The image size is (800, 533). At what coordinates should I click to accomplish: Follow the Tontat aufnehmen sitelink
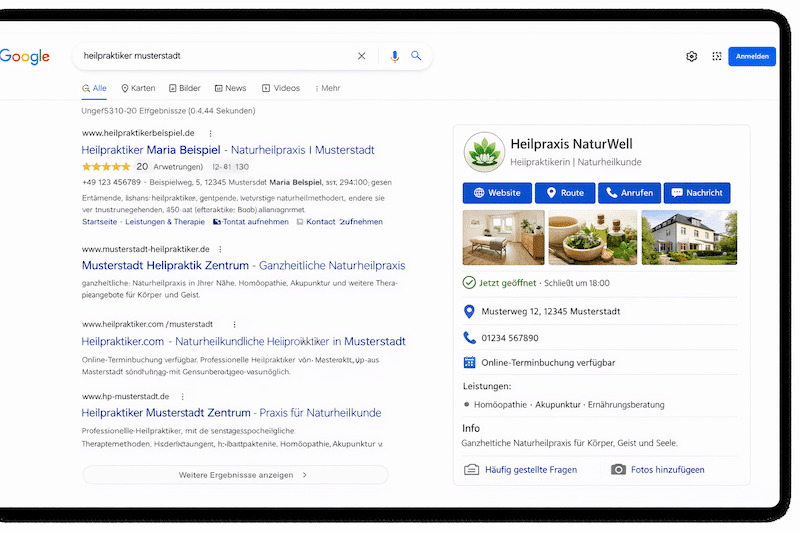point(251,222)
